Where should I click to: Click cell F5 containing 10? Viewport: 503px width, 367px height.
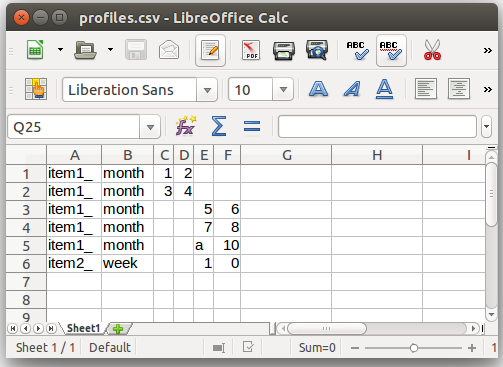pyautogui.click(x=227, y=246)
